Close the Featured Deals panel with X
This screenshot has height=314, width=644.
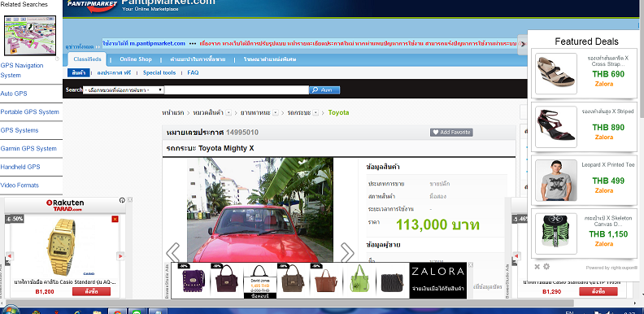point(537,266)
